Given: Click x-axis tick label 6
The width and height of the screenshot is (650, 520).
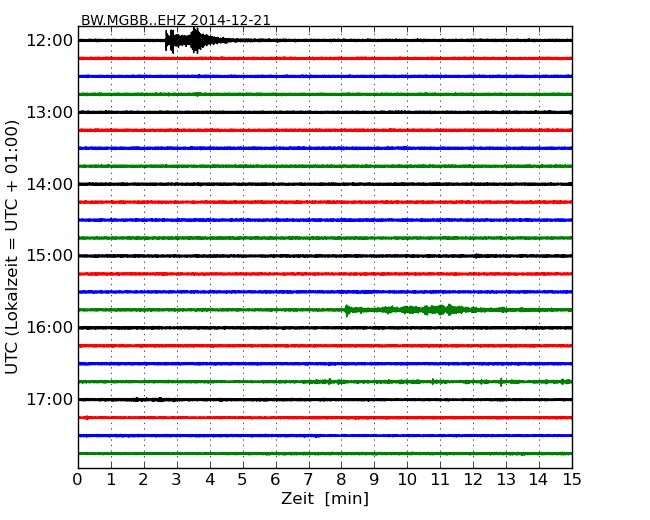Looking at the screenshot, I should click(x=275, y=480).
